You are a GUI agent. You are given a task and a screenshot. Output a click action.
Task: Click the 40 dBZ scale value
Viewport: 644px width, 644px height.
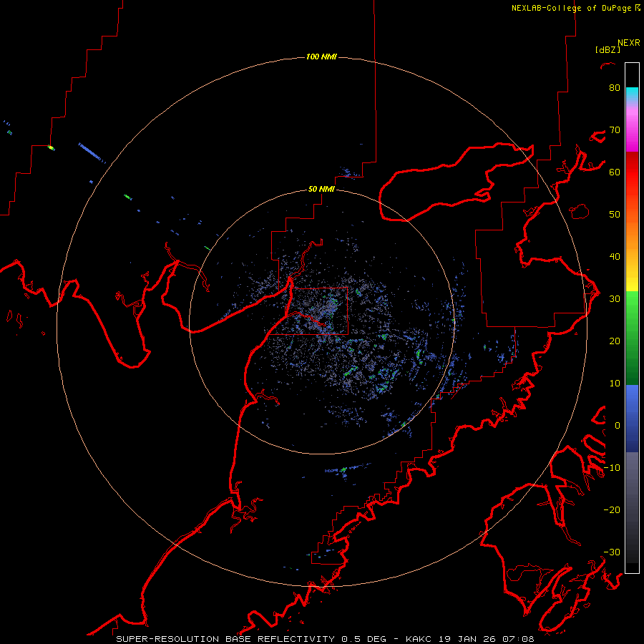tap(615, 257)
